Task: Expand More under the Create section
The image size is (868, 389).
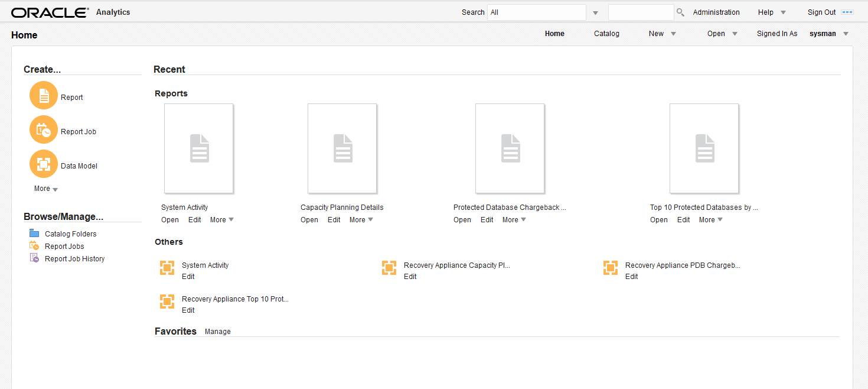Action: pos(46,189)
